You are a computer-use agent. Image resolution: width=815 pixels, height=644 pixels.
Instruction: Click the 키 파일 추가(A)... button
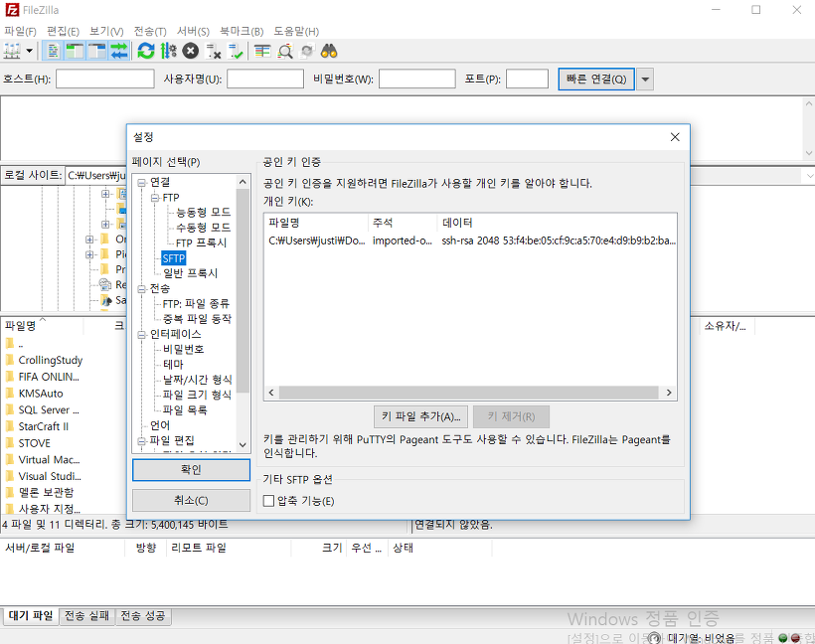[421, 416]
